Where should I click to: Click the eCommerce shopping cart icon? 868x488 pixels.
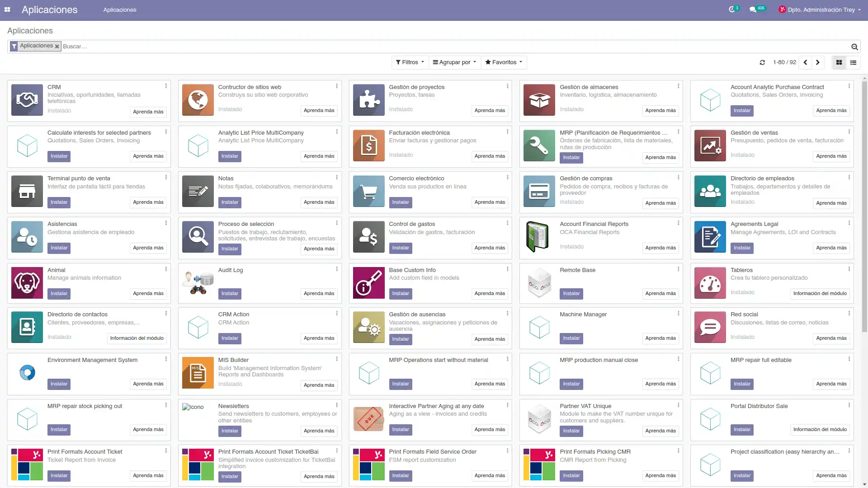click(369, 191)
